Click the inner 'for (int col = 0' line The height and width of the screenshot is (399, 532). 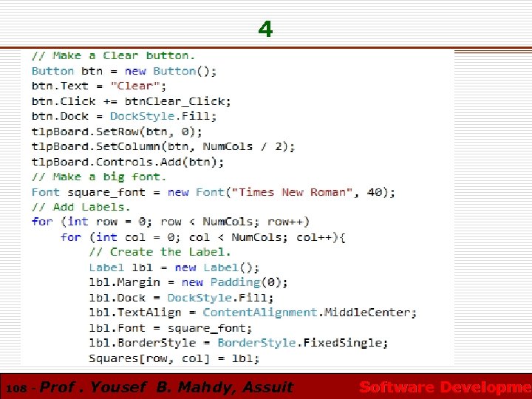click(x=203, y=237)
